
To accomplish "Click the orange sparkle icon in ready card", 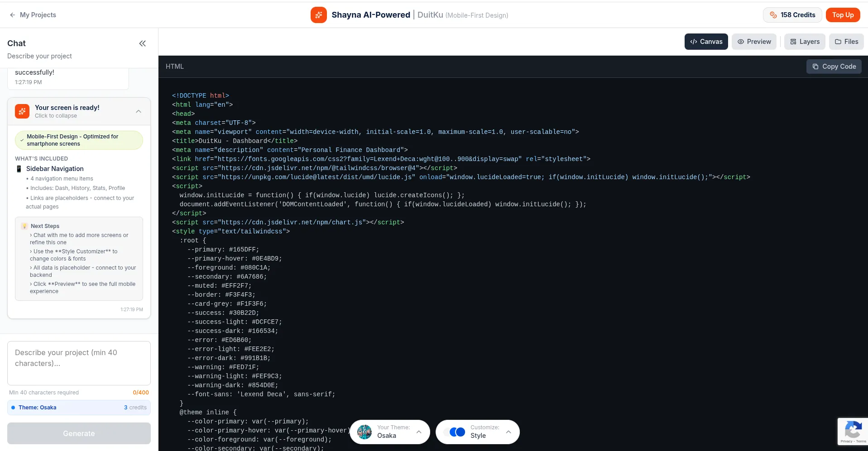I will click(22, 111).
